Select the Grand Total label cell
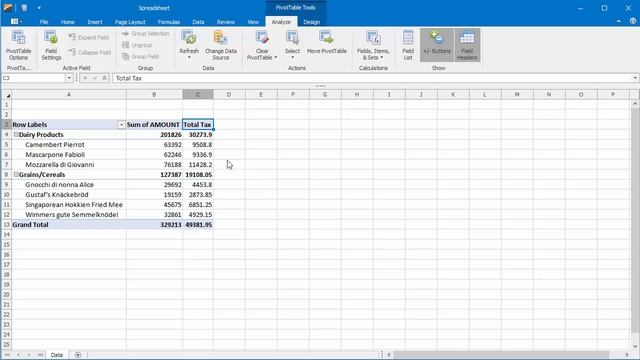The height and width of the screenshot is (360, 640). tap(69, 224)
